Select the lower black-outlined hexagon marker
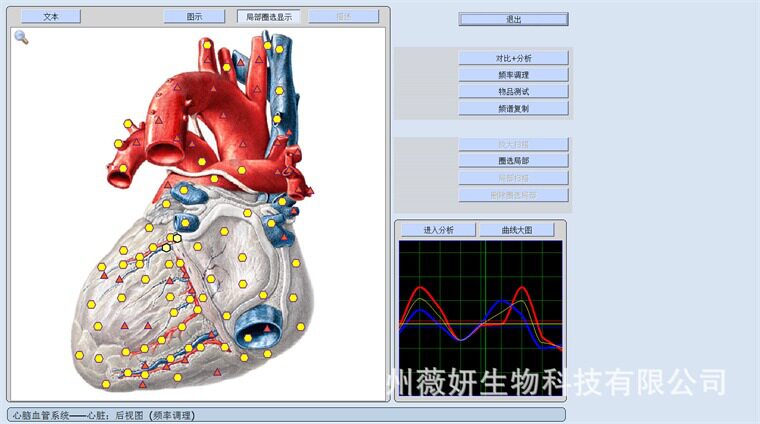The width and height of the screenshot is (760, 424). point(166,248)
